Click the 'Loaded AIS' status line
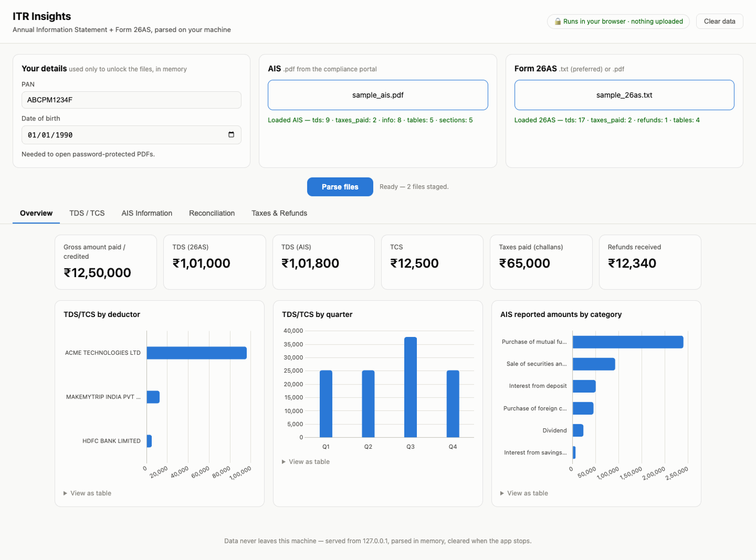This screenshot has width=756, height=560. tap(370, 120)
